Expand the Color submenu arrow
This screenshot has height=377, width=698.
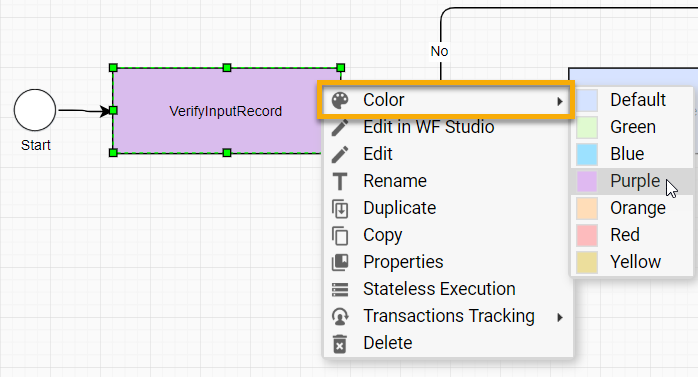point(560,101)
